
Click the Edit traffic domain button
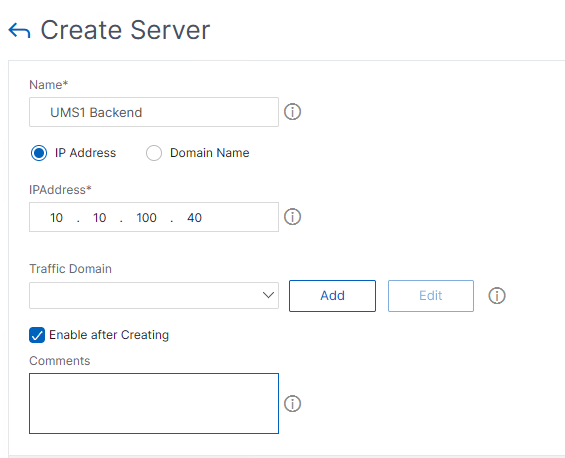pos(431,296)
